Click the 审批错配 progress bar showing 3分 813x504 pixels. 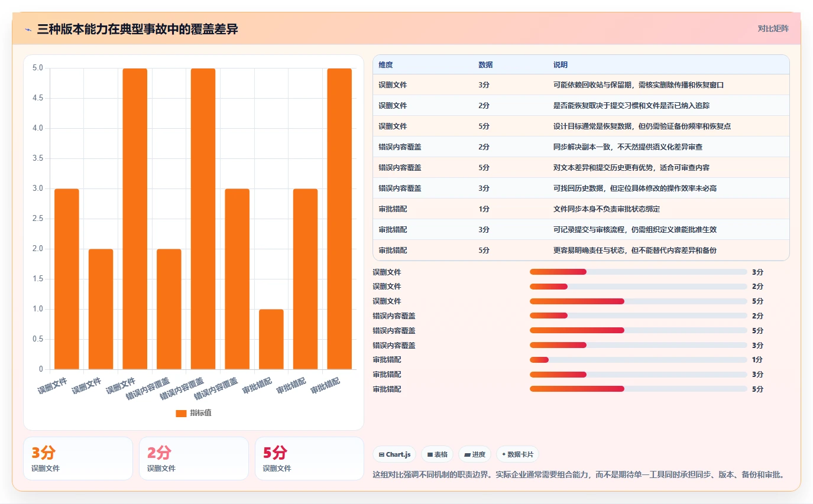[639, 374]
